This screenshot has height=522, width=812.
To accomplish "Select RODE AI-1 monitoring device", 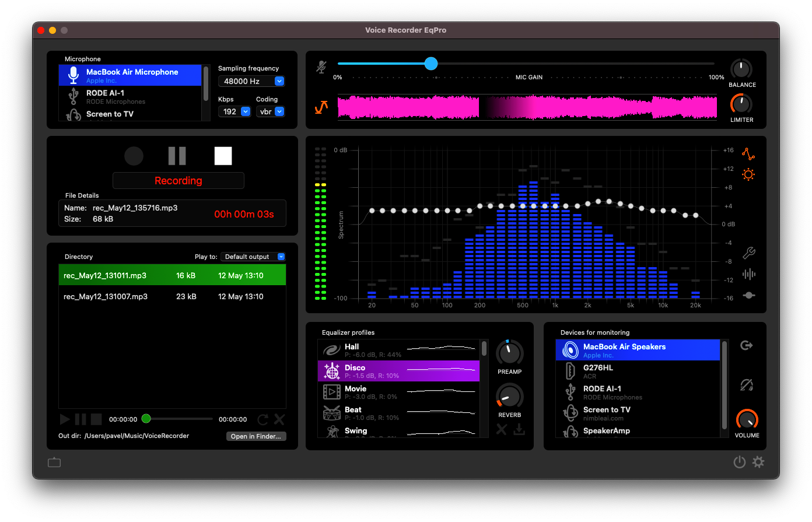I will 638,392.
